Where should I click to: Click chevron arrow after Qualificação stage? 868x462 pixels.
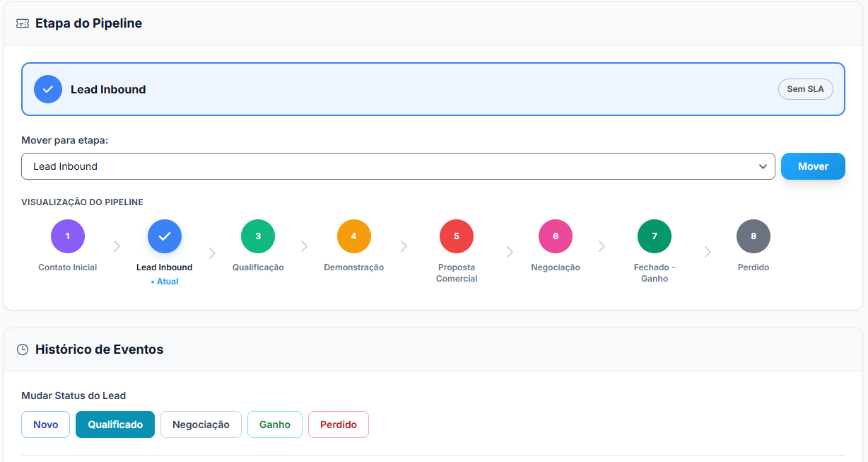pyautogui.click(x=304, y=246)
